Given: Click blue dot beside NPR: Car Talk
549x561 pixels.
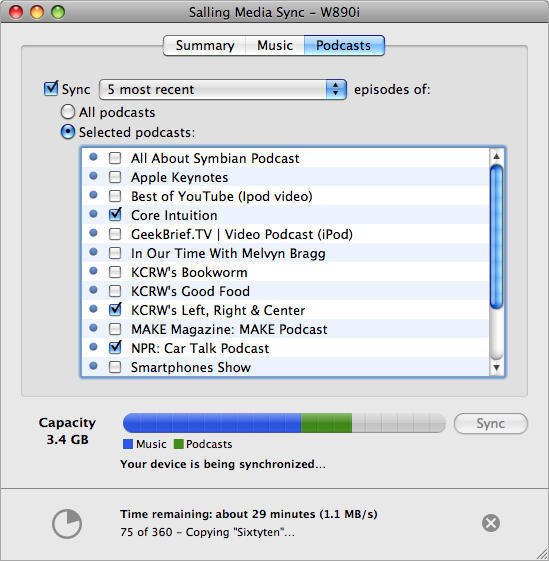Looking at the screenshot, I should point(93,347).
